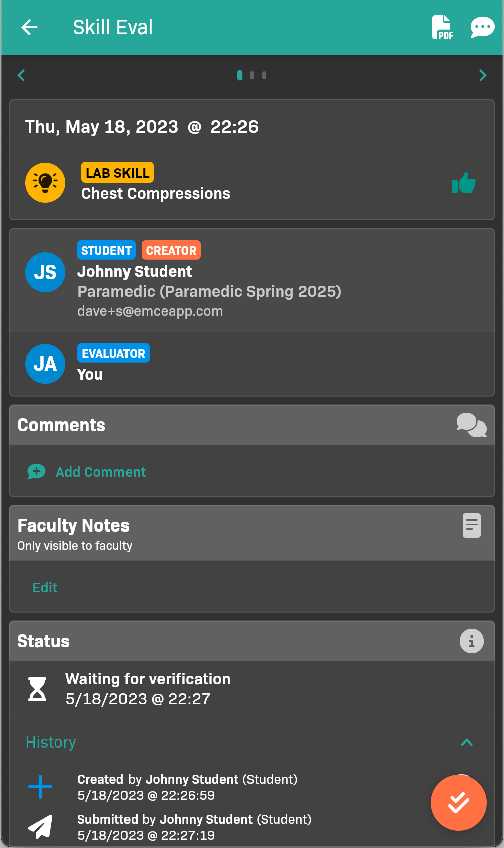Click the JA evaluator avatar

[45, 364]
